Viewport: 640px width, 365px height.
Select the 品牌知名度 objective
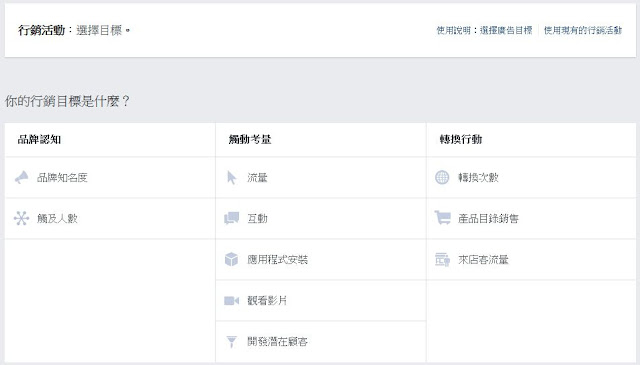[x=110, y=178]
